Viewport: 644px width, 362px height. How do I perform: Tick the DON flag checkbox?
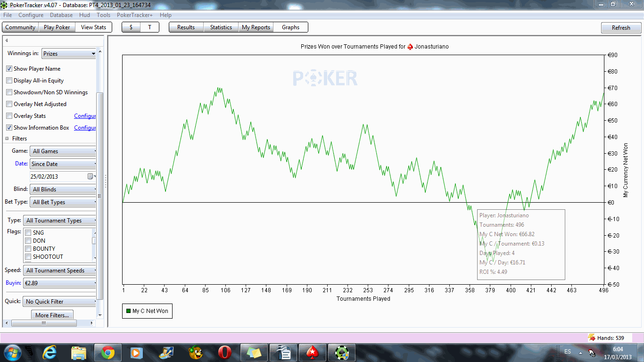28,241
